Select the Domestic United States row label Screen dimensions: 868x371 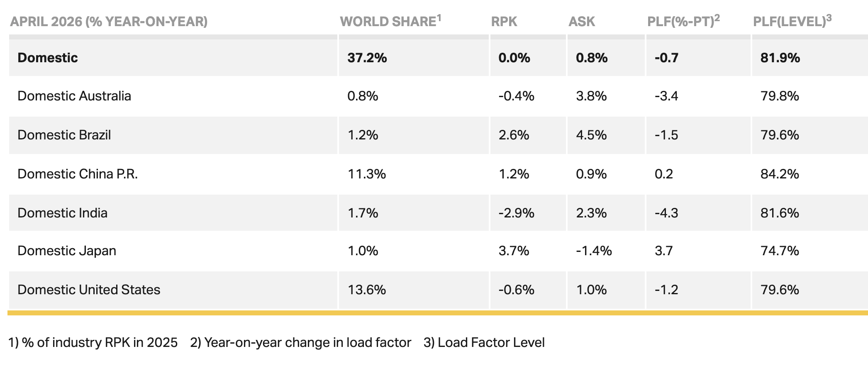coord(89,290)
